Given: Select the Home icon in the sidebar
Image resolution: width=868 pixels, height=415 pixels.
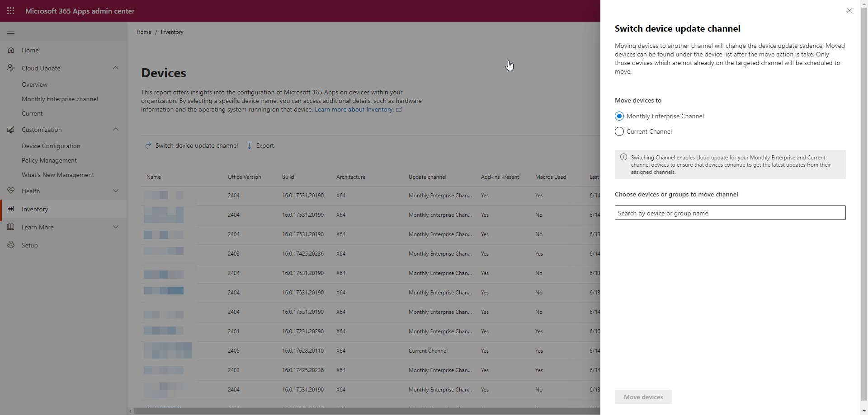Looking at the screenshot, I should pyautogui.click(x=11, y=50).
